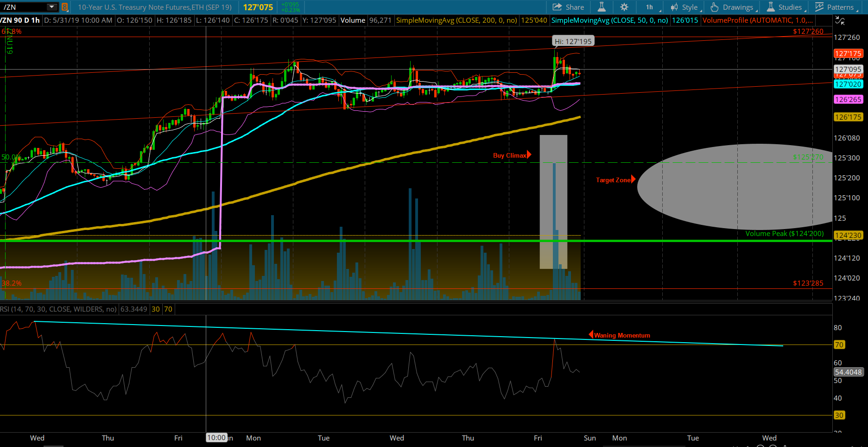This screenshot has height=447, width=868.
Task: Click the RSI 30 oversold level tag
Action: pos(839,415)
